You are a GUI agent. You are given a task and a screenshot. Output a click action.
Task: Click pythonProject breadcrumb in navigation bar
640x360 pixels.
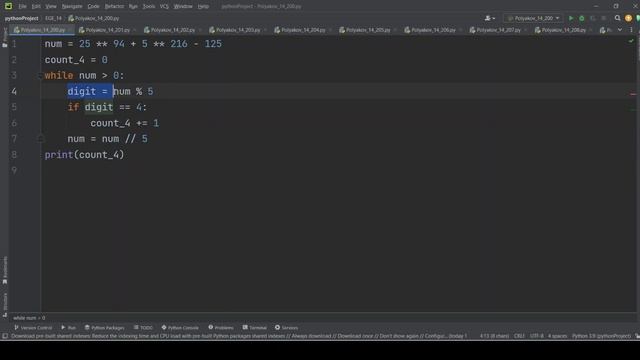21,18
